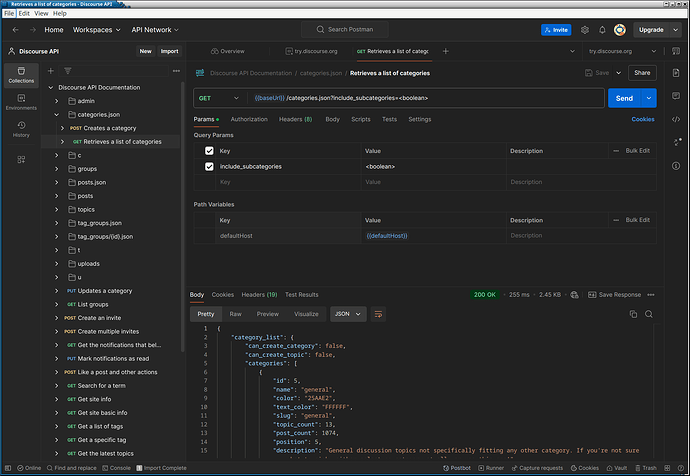The image size is (690, 476).
Task: Collapse the Discourse API Documentation collection
Action: pos(51,88)
